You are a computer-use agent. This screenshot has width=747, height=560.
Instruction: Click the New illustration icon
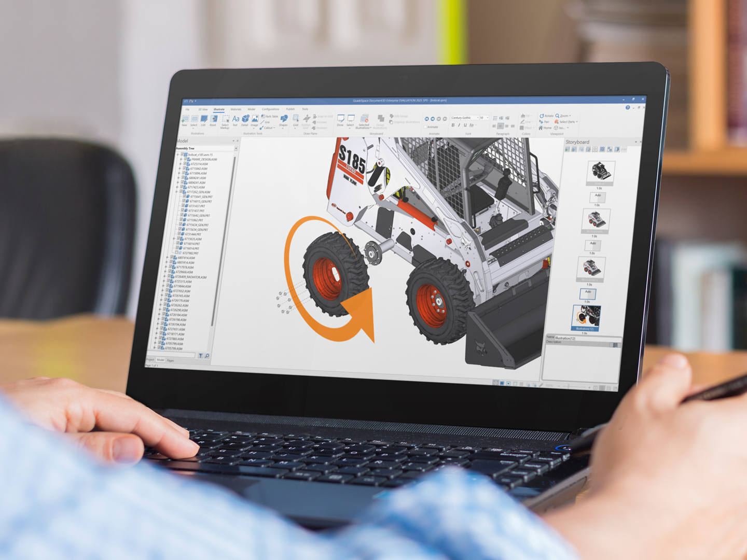(x=184, y=120)
